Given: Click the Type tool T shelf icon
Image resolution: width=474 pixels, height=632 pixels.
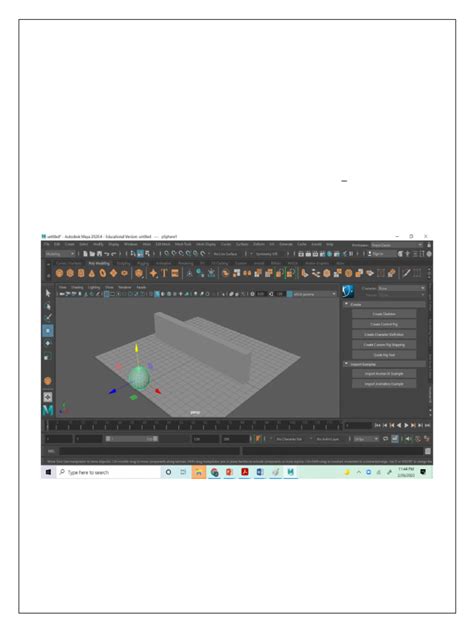Looking at the screenshot, I should [164, 273].
